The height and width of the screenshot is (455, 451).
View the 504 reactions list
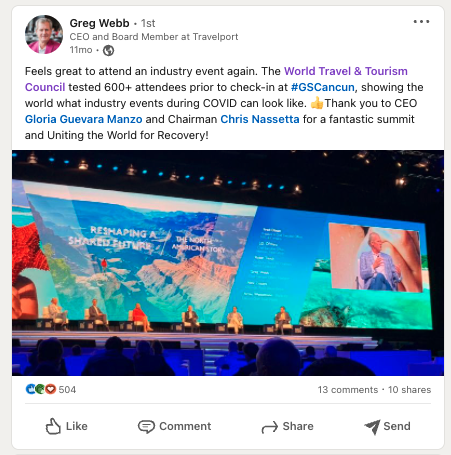click(x=67, y=389)
